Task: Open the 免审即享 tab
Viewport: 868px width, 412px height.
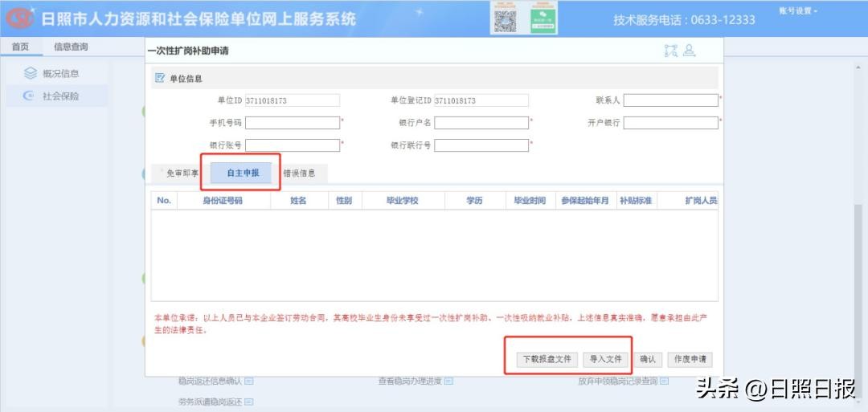Action: (x=181, y=173)
